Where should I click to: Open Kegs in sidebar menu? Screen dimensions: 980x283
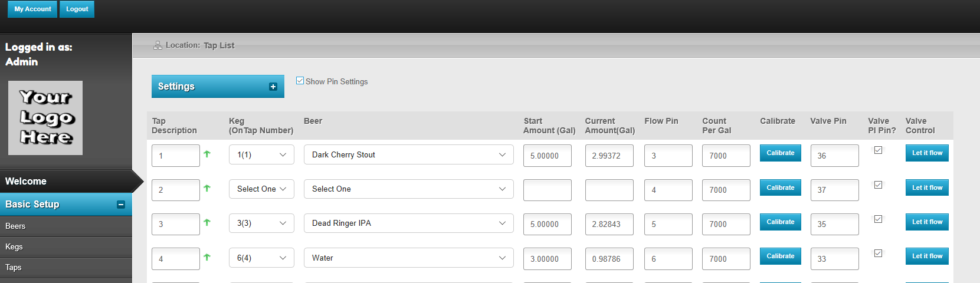[x=14, y=247]
